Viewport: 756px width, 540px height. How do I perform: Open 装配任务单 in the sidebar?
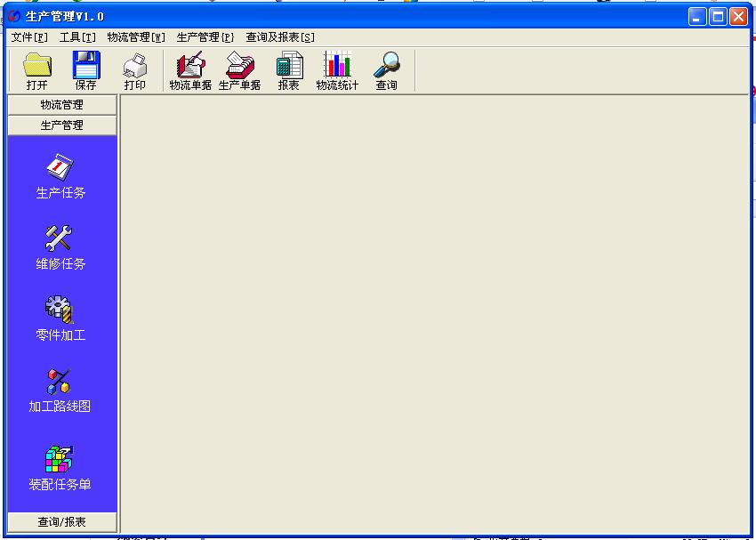[60, 468]
